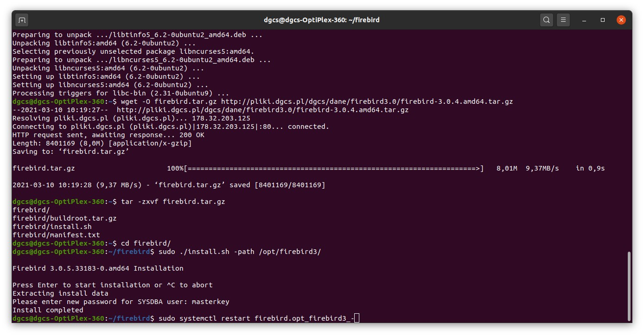Click the magnifying glass in the header bar

pyautogui.click(x=546, y=20)
